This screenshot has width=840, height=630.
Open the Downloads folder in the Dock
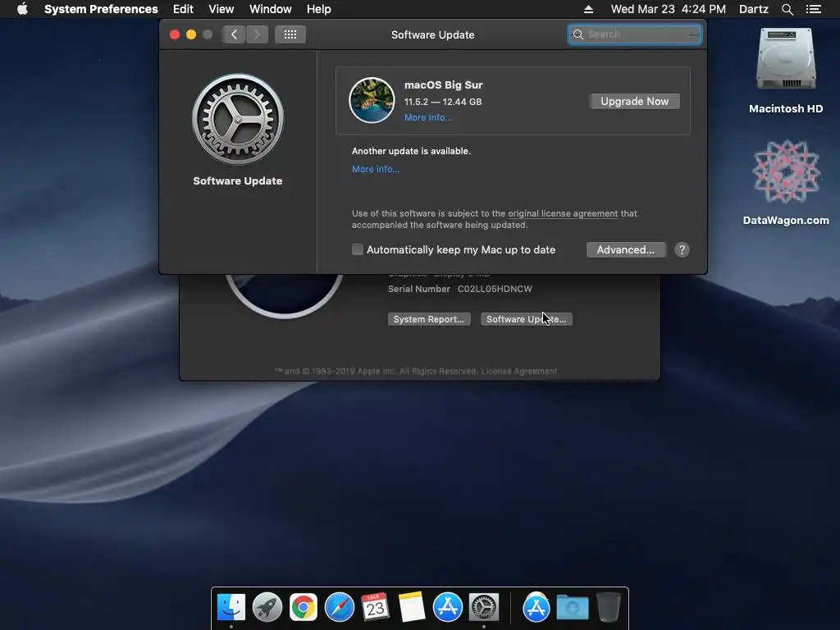(x=572, y=608)
